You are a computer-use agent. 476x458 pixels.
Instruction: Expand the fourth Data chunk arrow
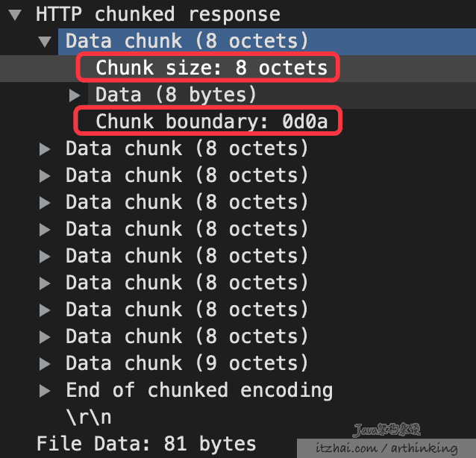[45, 202]
